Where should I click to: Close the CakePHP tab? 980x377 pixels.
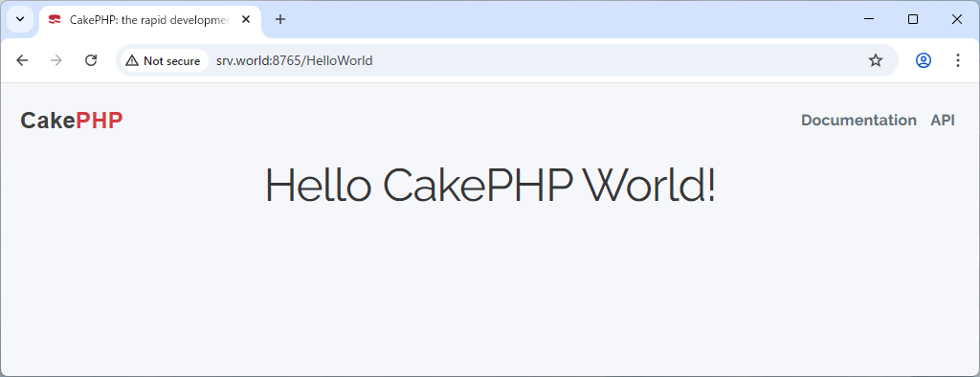[246, 19]
